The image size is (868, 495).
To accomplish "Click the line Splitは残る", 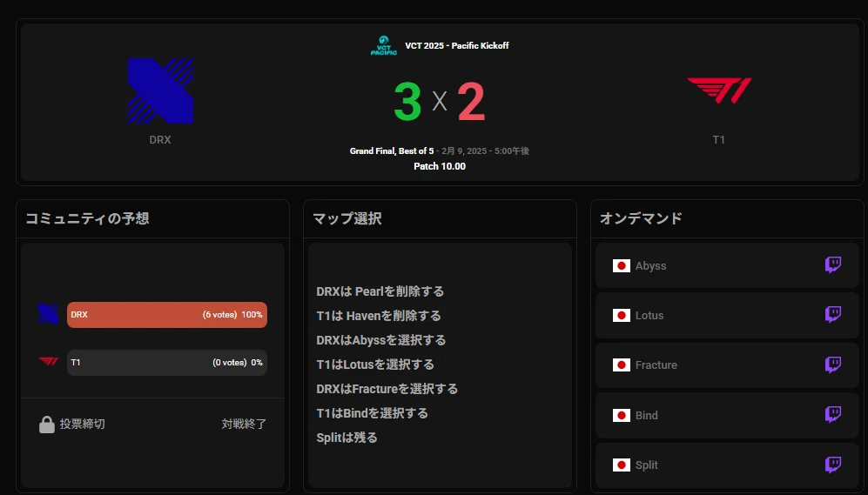I will (347, 438).
